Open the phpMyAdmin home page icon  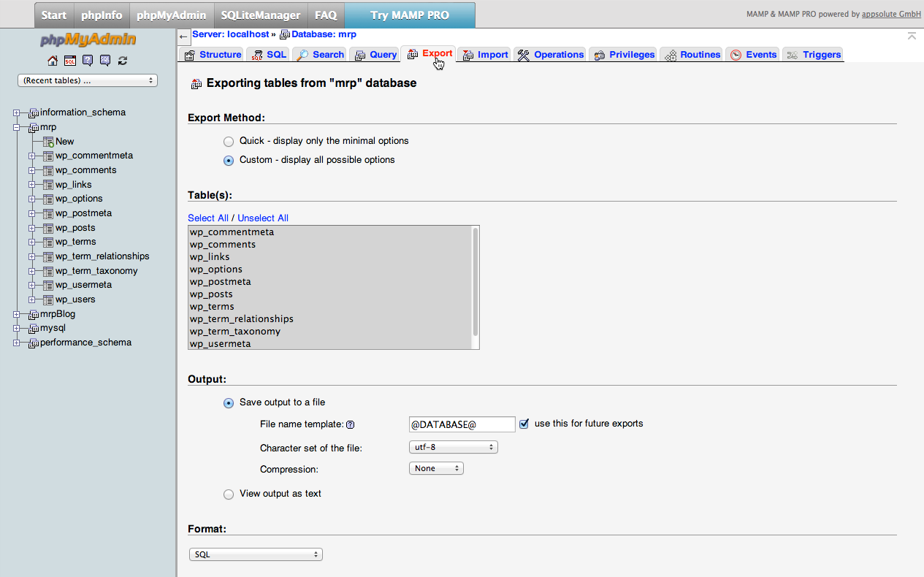click(52, 61)
